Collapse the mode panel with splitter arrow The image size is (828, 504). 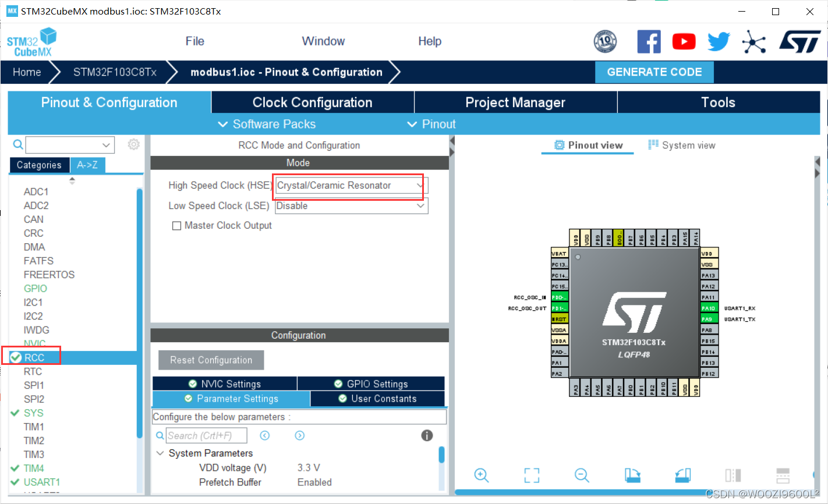[452, 142]
